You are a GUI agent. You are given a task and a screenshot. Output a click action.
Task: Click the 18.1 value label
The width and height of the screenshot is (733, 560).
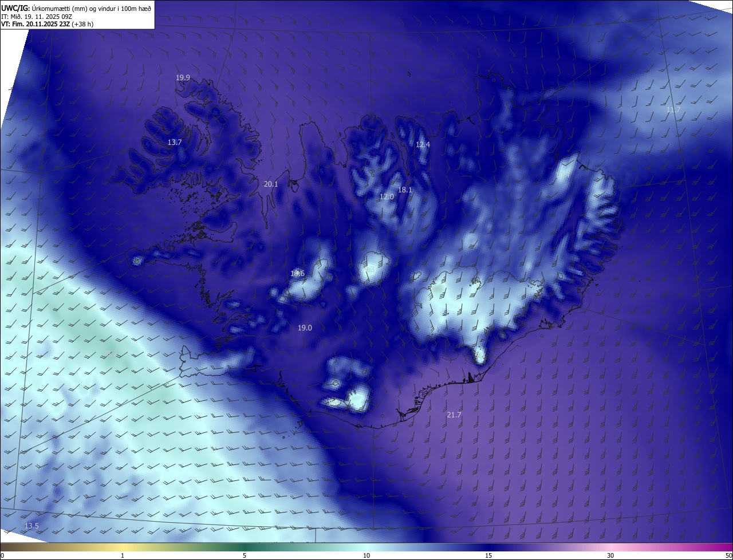(405, 190)
